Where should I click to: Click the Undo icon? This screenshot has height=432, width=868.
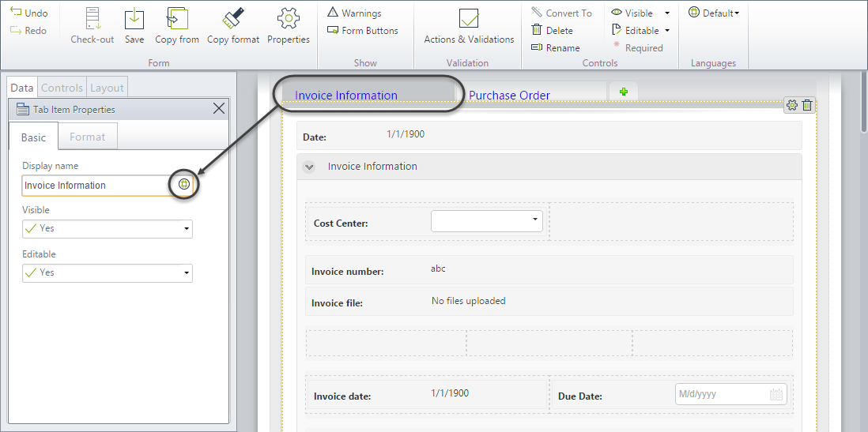pyautogui.click(x=16, y=12)
